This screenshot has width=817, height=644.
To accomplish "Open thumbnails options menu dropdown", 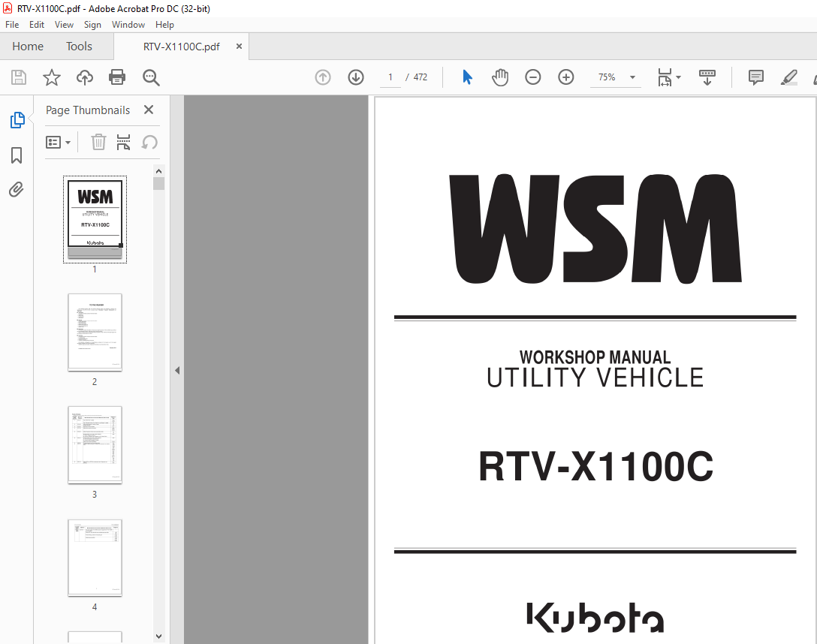I will click(x=59, y=142).
